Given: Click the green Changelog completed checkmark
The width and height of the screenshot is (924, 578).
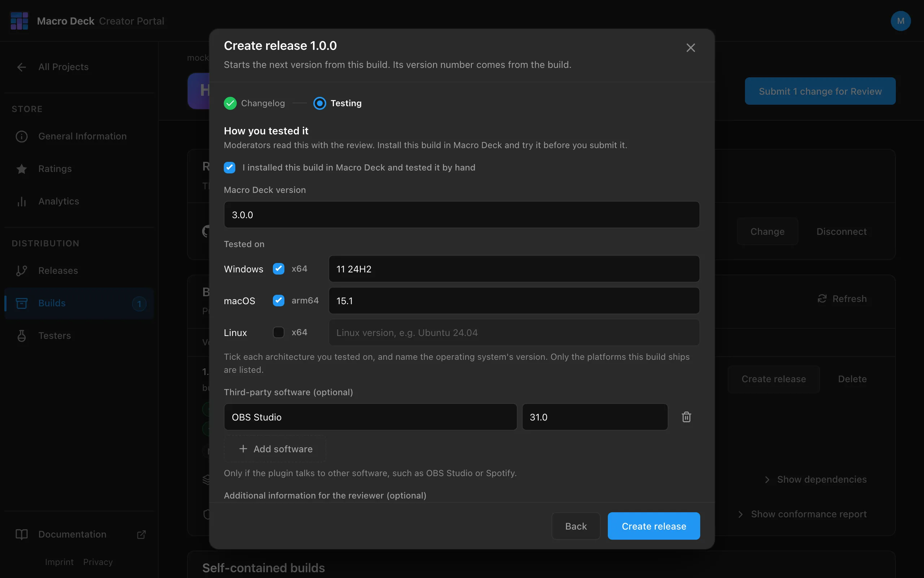Looking at the screenshot, I should tap(230, 103).
